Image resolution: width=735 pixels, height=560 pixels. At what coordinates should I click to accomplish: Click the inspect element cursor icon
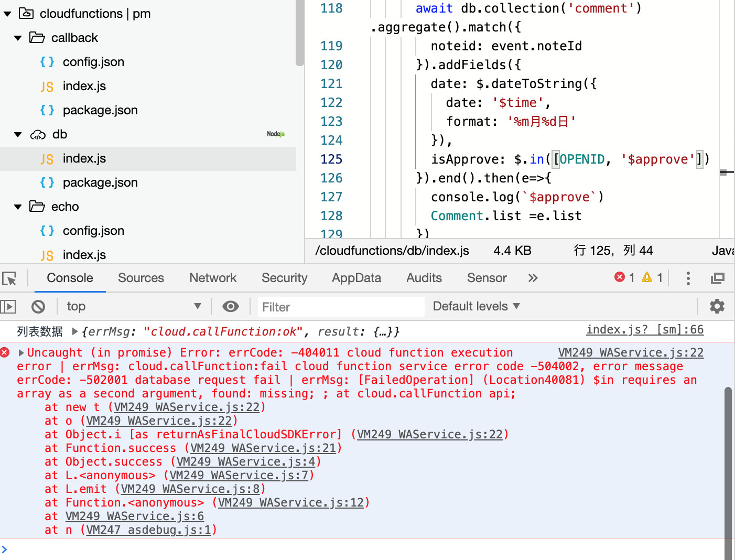[x=9, y=278]
